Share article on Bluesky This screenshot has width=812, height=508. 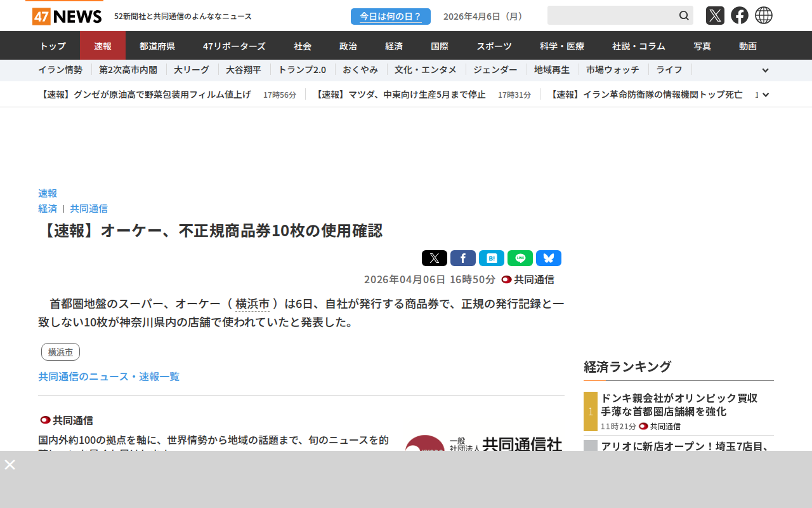click(549, 258)
